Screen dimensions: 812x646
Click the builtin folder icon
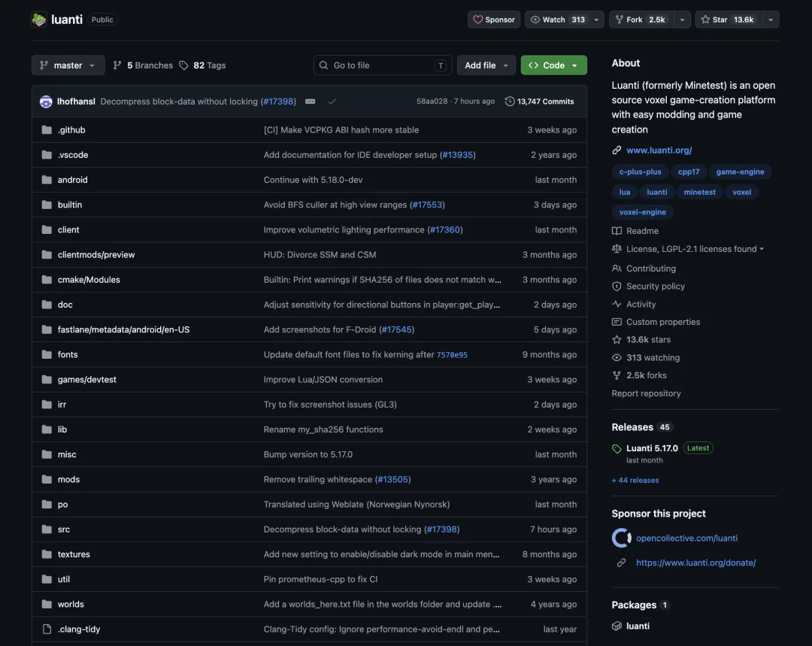(47, 205)
